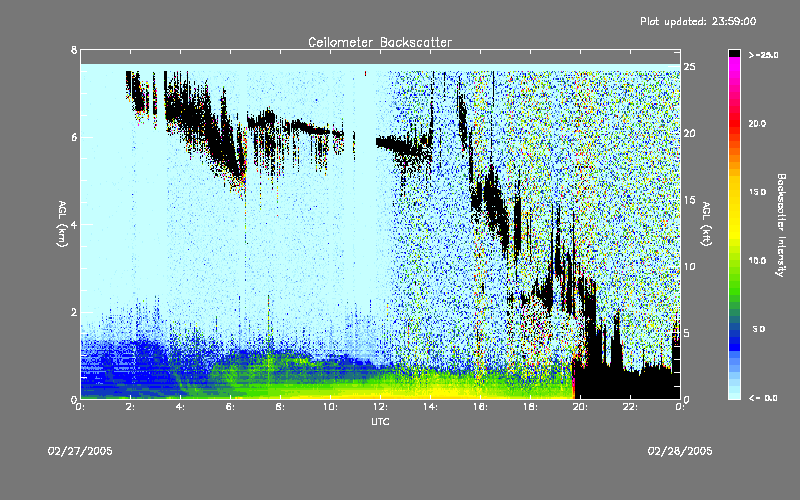Click the '2' km tick on left axis
Image resolution: width=800 pixels, height=500 pixels.
click(x=74, y=312)
